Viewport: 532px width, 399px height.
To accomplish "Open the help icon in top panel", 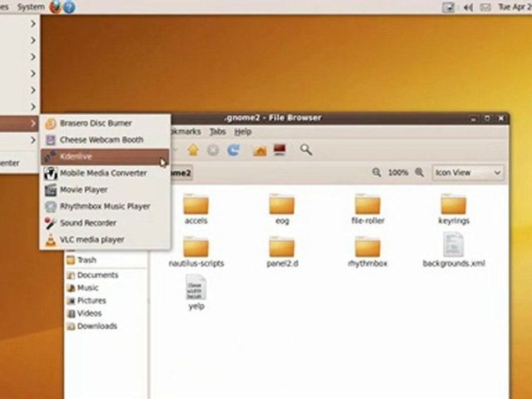I will 69,7.
